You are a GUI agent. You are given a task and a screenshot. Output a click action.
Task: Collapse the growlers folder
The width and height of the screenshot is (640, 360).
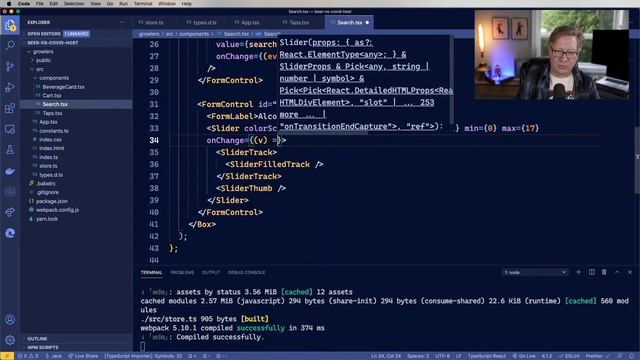tap(43, 52)
